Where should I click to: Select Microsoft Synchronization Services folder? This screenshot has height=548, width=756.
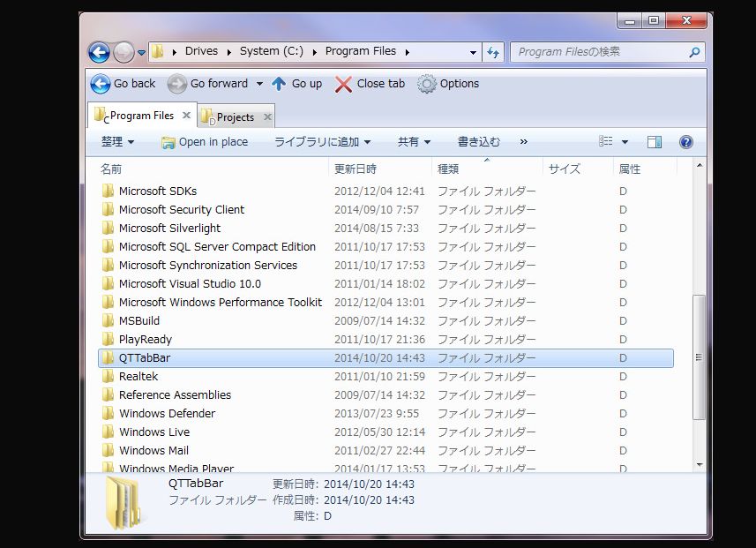(385, 266)
